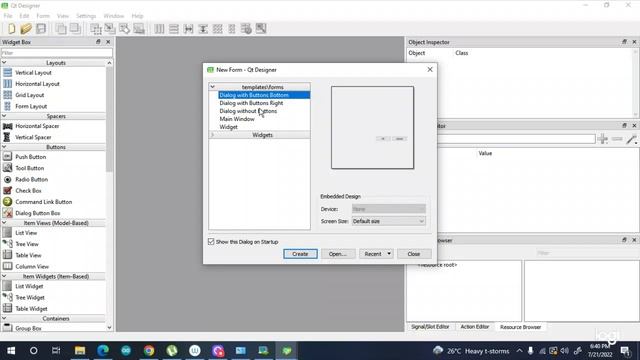
Task: Click the Windows Start button
Action: (x=11, y=351)
